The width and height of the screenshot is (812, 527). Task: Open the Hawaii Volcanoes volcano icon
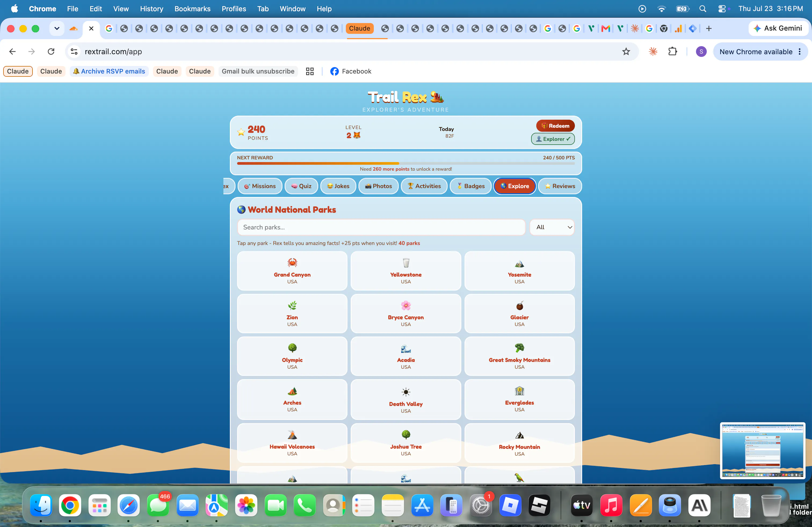pyautogui.click(x=292, y=435)
